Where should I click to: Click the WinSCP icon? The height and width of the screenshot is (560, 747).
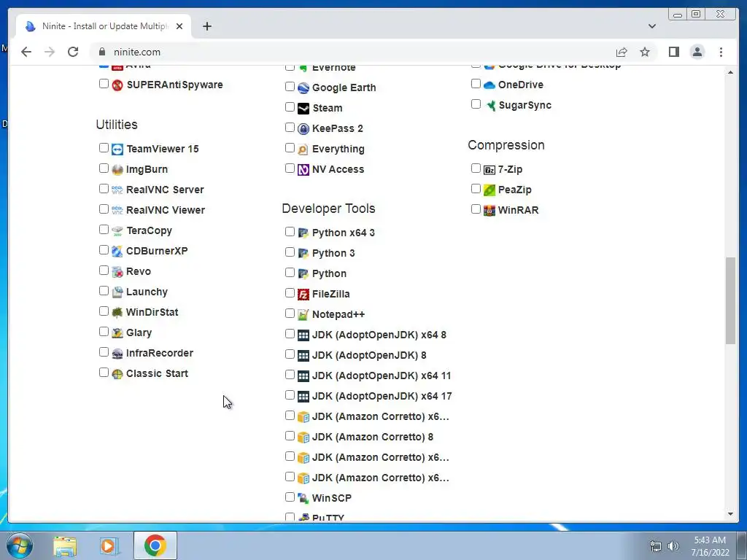coord(303,499)
